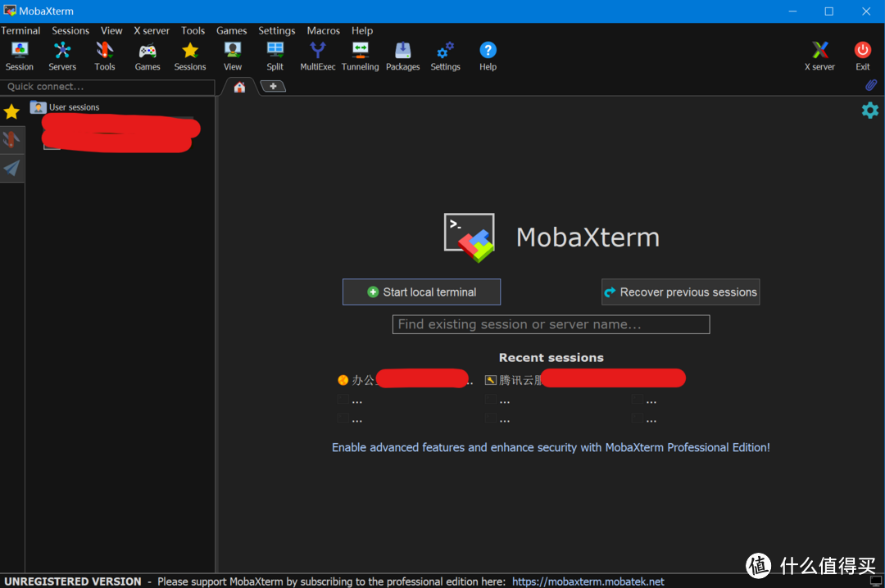Open the Settings gears toolbar icon

point(445,57)
